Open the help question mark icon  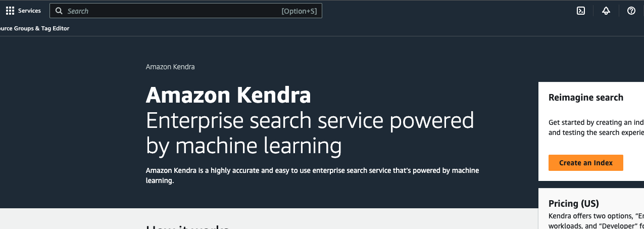click(631, 11)
